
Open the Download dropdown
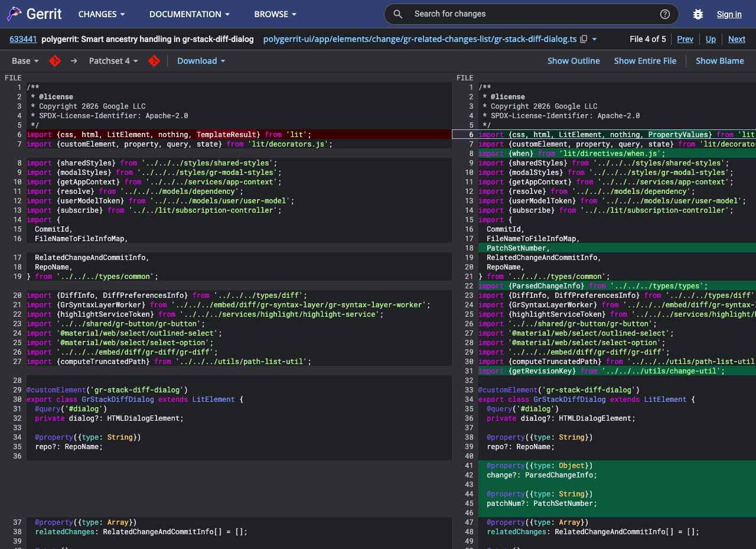click(x=201, y=61)
